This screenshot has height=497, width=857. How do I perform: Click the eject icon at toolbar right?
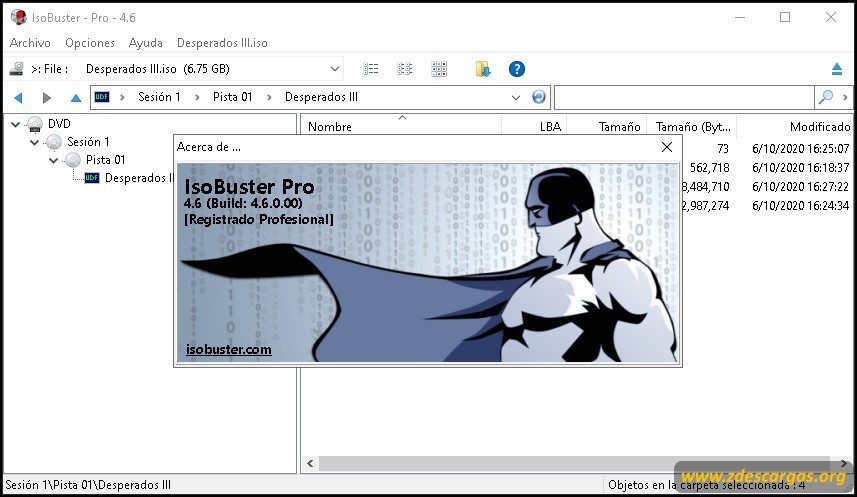tap(837, 69)
